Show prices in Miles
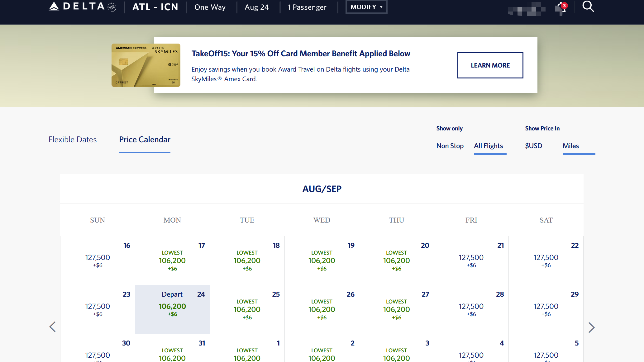This screenshot has height=362, width=644. [x=570, y=146]
